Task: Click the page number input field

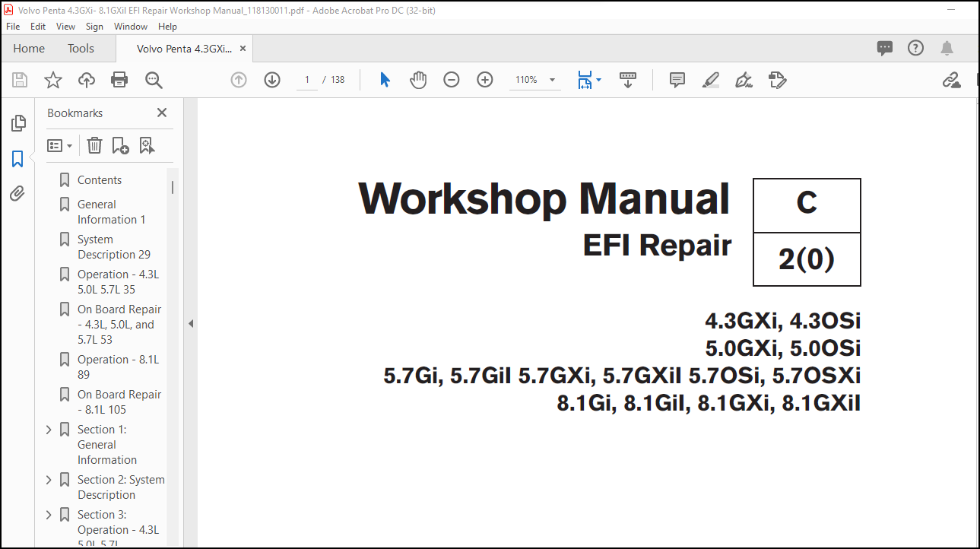Action: (306, 80)
